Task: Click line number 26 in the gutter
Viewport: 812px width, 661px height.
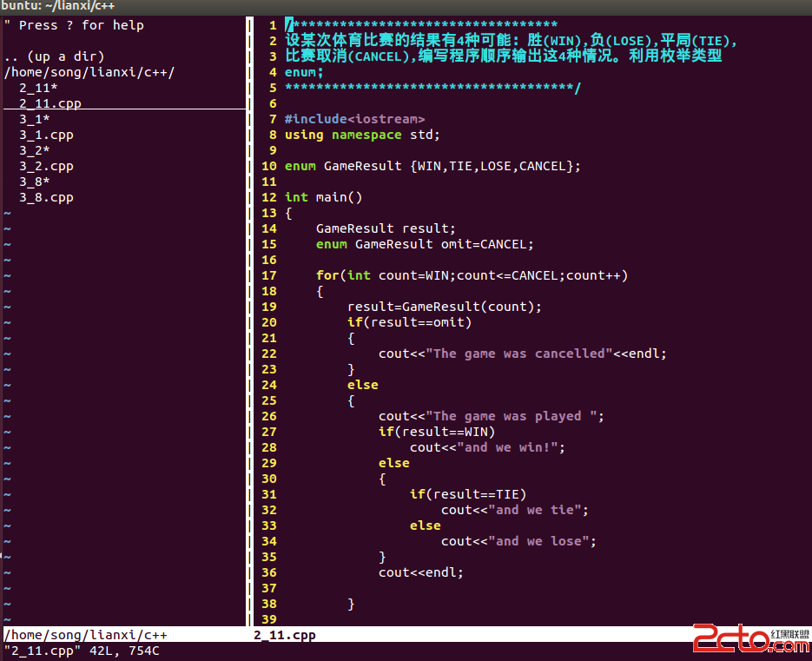Action: (268, 417)
